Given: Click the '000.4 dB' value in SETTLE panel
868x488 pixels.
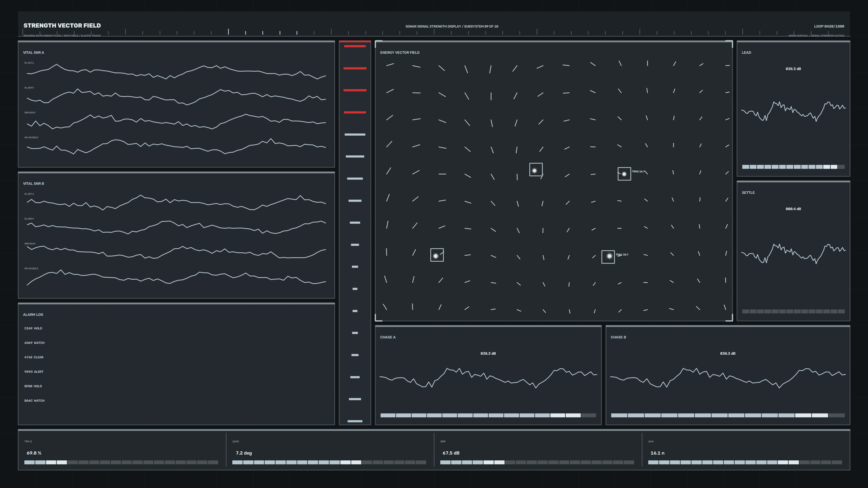Looking at the screenshot, I should 793,209.
